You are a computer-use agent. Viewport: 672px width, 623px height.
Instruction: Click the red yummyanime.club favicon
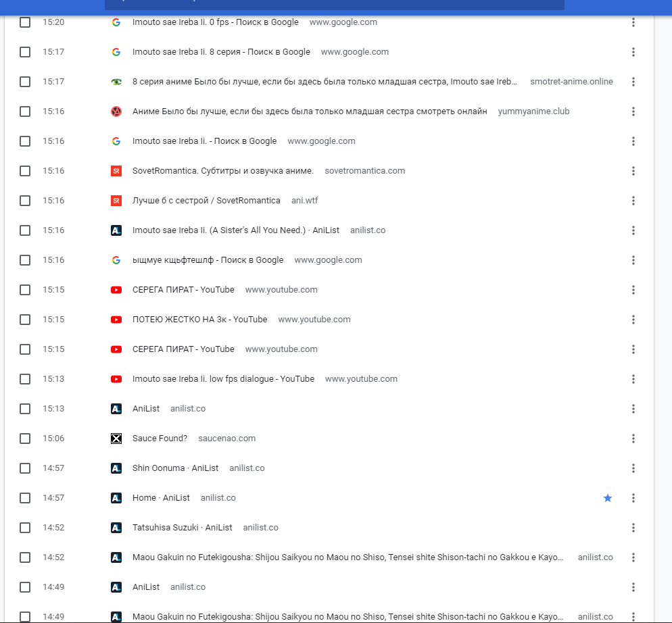tap(116, 111)
